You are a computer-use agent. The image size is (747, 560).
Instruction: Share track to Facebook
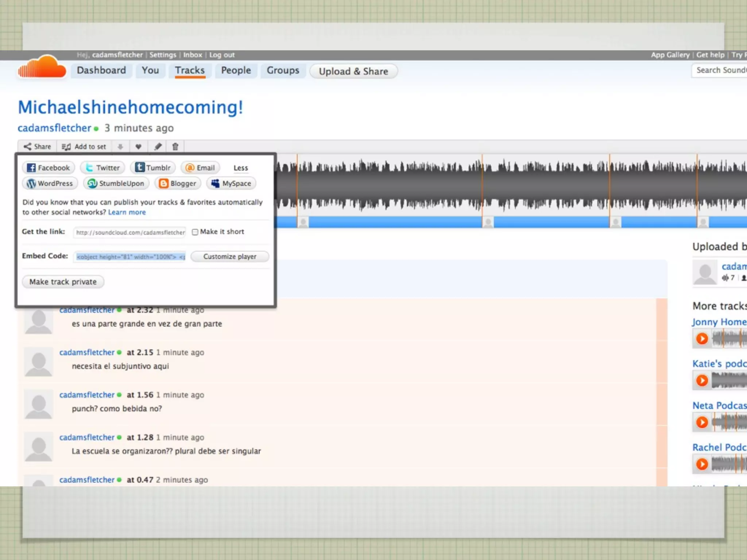click(x=49, y=168)
